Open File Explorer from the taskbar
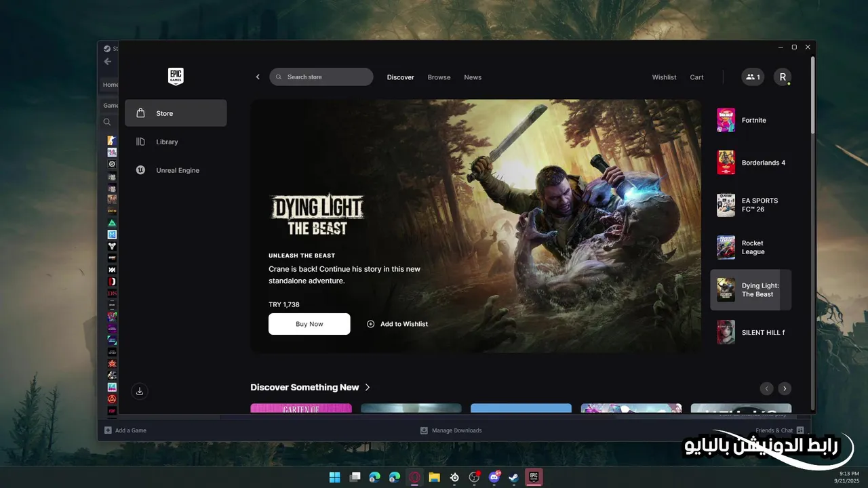 pyautogui.click(x=434, y=477)
